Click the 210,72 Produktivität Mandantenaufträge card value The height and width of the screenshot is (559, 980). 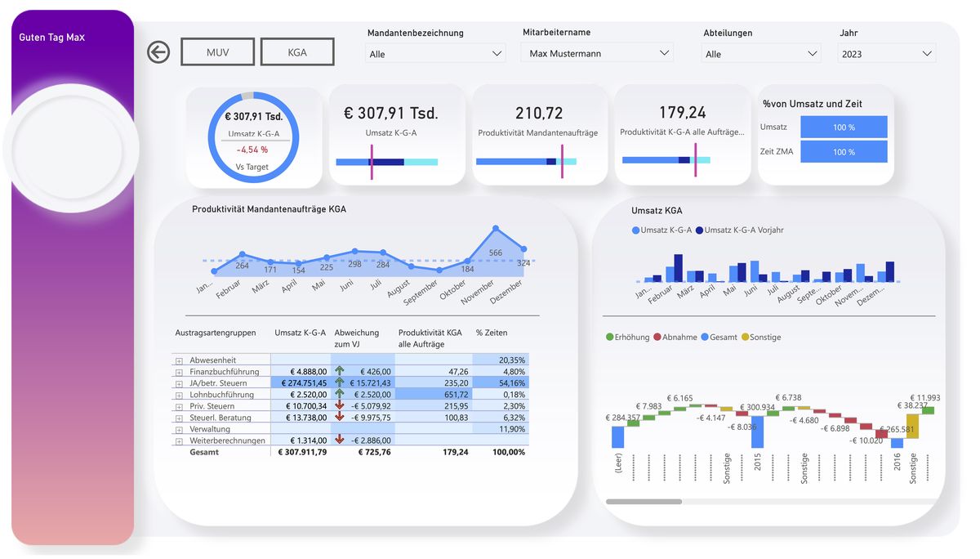[539, 113]
